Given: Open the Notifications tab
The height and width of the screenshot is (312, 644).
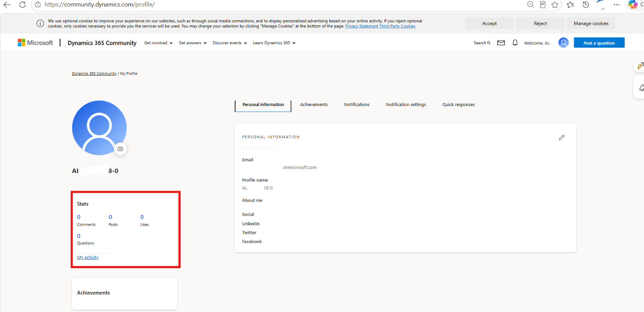Looking at the screenshot, I should [357, 105].
